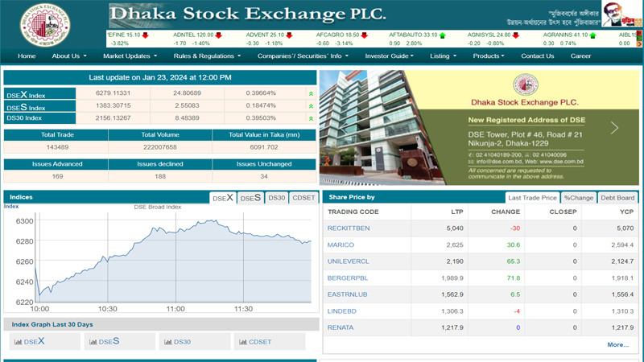Show the Debt Board tab
The height and width of the screenshot is (362, 644).
coord(618,198)
